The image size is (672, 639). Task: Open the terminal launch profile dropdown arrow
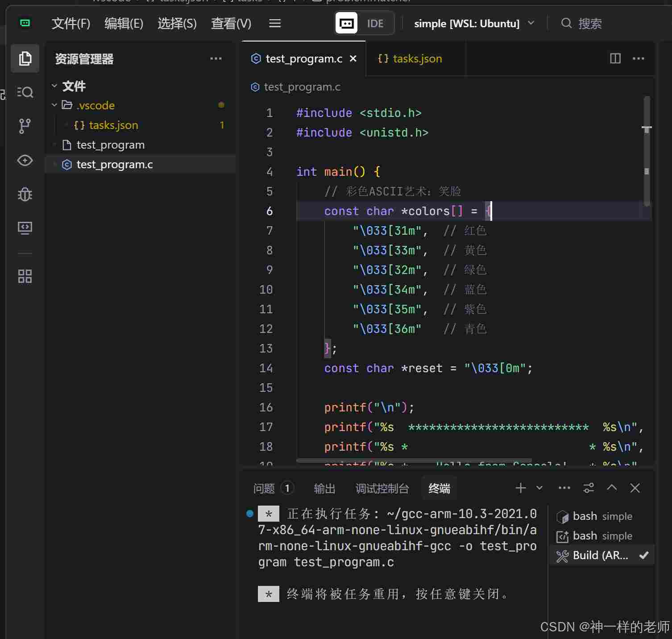pos(539,488)
